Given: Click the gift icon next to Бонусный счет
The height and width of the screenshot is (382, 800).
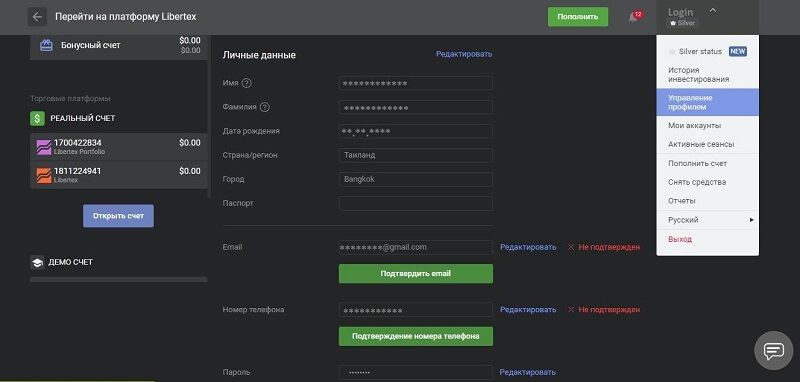Looking at the screenshot, I should [46, 45].
